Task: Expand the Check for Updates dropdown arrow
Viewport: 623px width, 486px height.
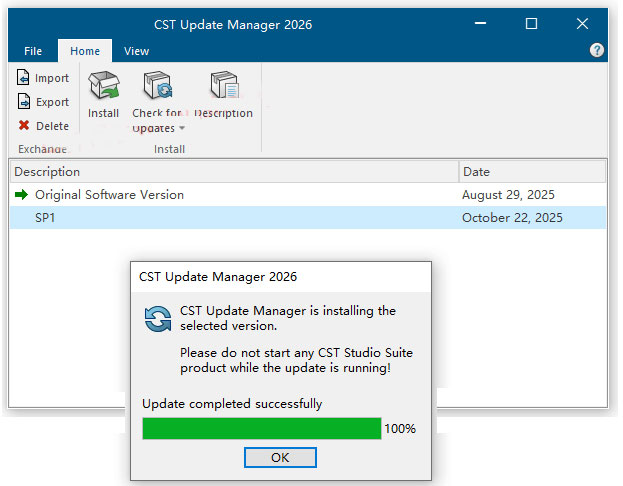Action: point(182,129)
